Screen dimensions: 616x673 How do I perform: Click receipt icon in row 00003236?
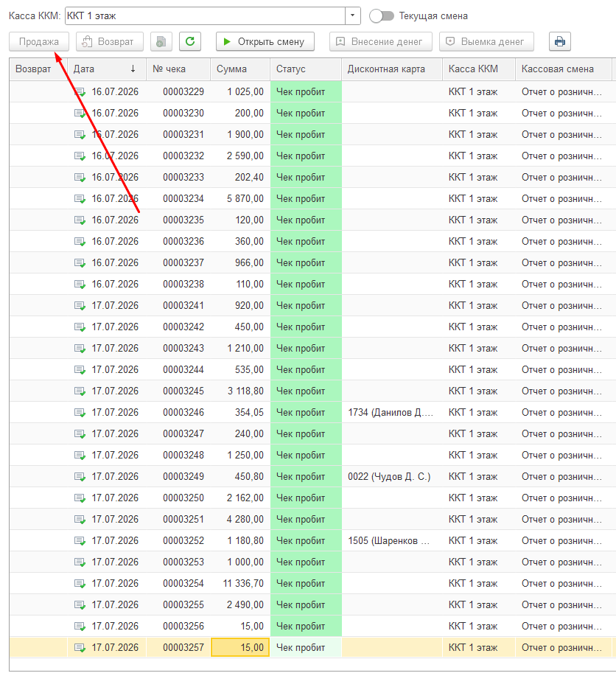click(80, 242)
